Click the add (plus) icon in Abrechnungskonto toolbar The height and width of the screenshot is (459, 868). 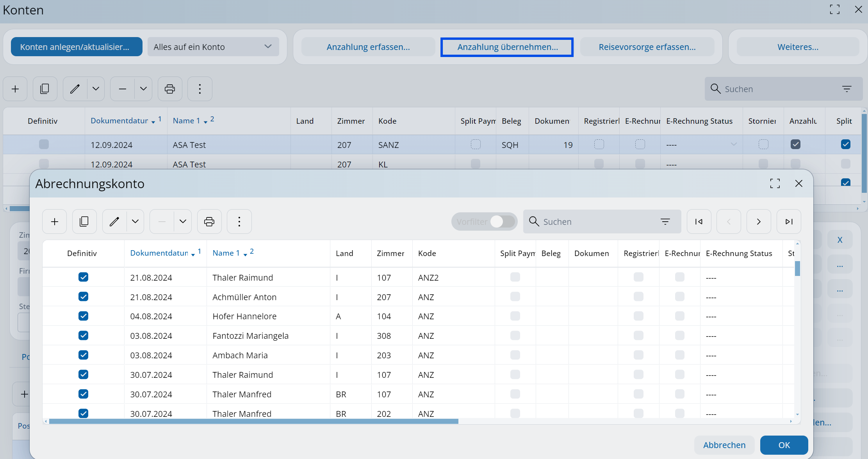click(55, 222)
